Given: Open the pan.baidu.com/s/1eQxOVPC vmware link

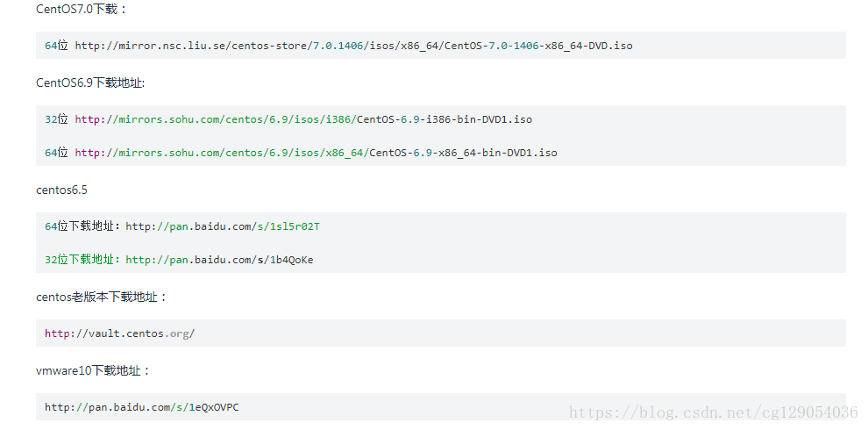Looking at the screenshot, I should tap(142, 407).
